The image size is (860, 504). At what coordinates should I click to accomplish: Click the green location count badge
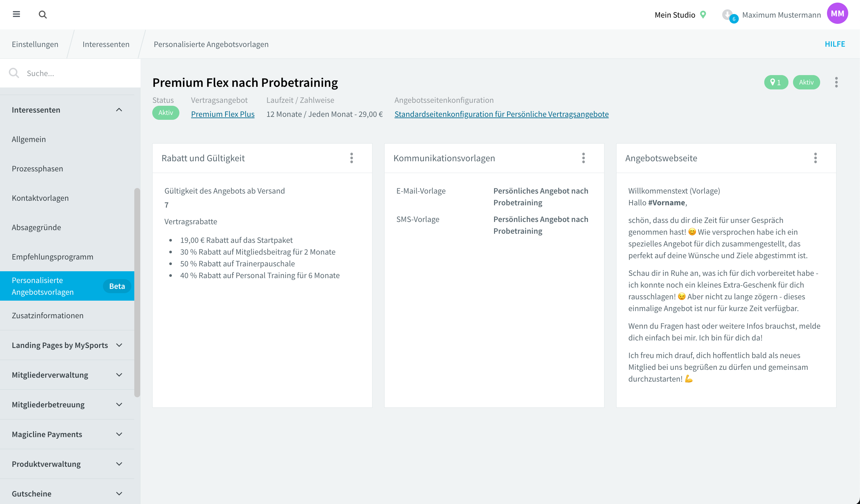[x=776, y=82]
